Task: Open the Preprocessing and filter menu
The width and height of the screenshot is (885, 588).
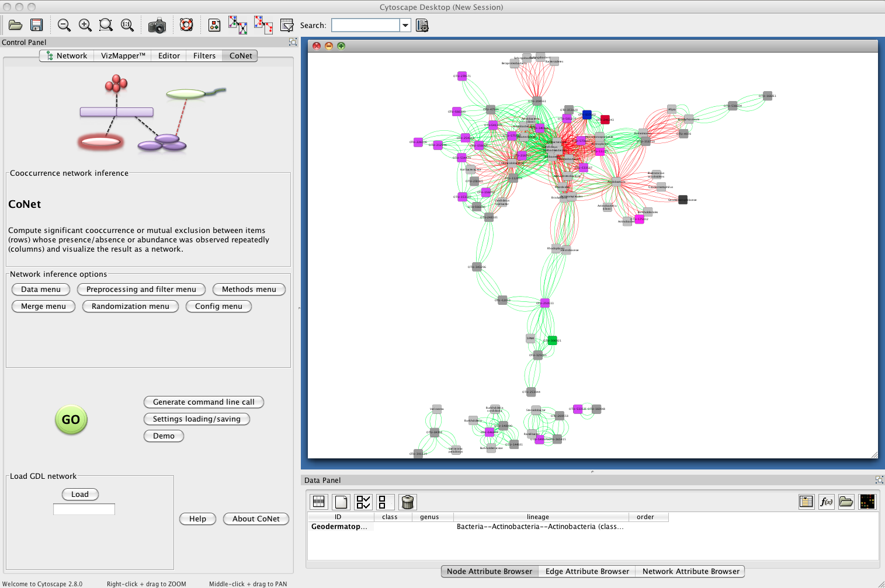Action: pyautogui.click(x=141, y=290)
